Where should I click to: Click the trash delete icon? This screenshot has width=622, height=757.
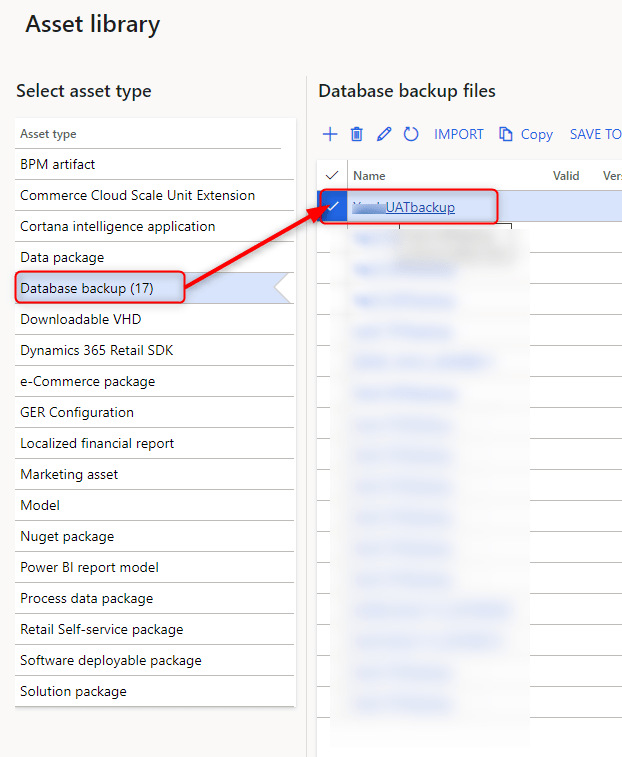357,134
